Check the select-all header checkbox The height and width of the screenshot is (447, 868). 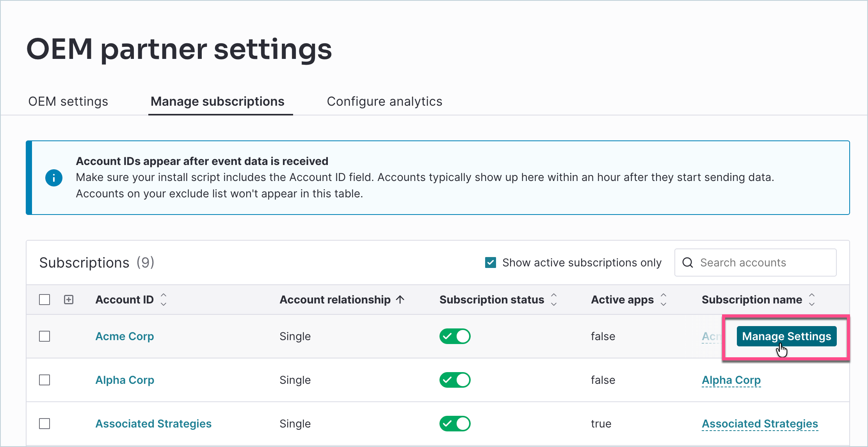pos(44,300)
